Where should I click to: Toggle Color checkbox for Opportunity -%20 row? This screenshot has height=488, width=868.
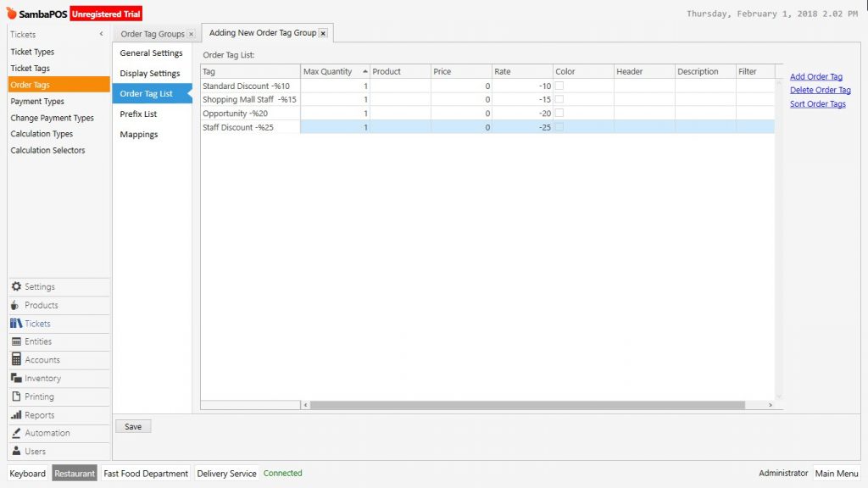pos(559,113)
